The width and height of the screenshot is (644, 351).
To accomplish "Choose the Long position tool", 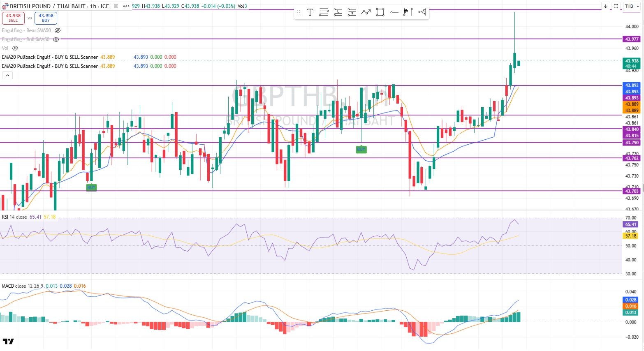I will 338,12.
